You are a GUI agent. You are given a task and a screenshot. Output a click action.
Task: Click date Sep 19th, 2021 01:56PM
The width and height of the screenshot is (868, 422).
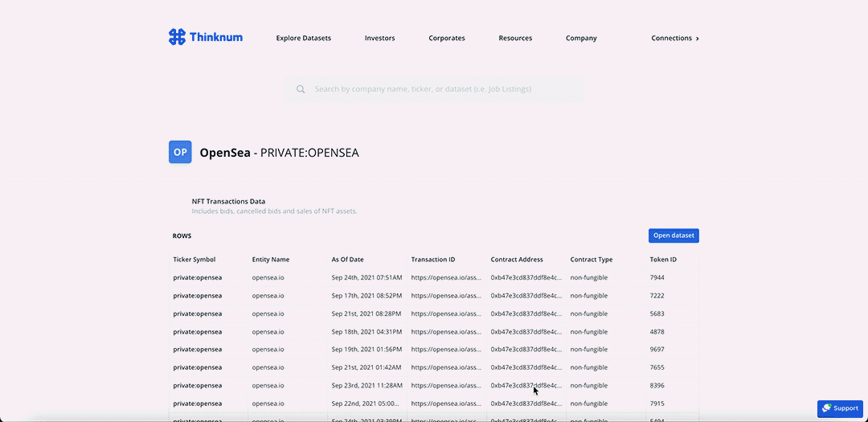click(x=366, y=350)
